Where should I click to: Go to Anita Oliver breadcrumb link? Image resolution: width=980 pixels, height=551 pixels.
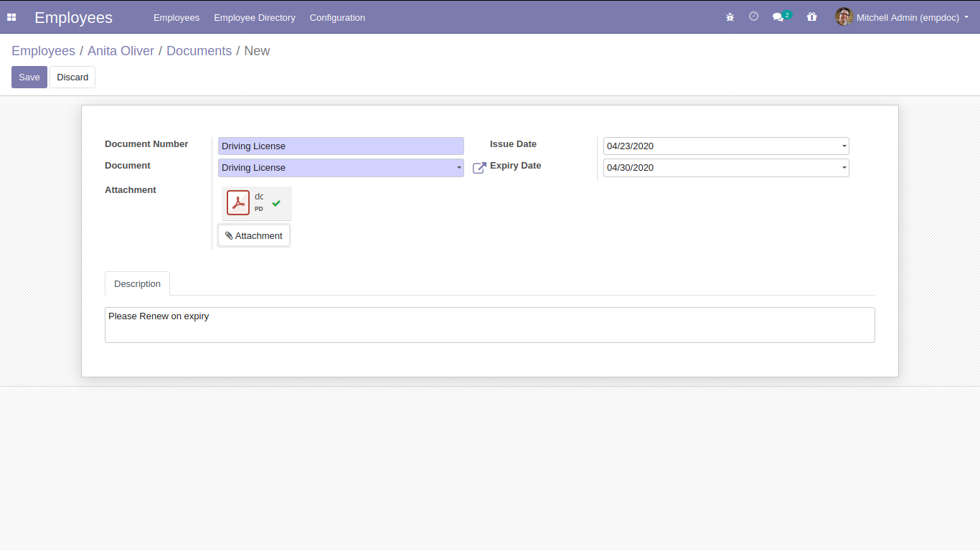tap(121, 51)
